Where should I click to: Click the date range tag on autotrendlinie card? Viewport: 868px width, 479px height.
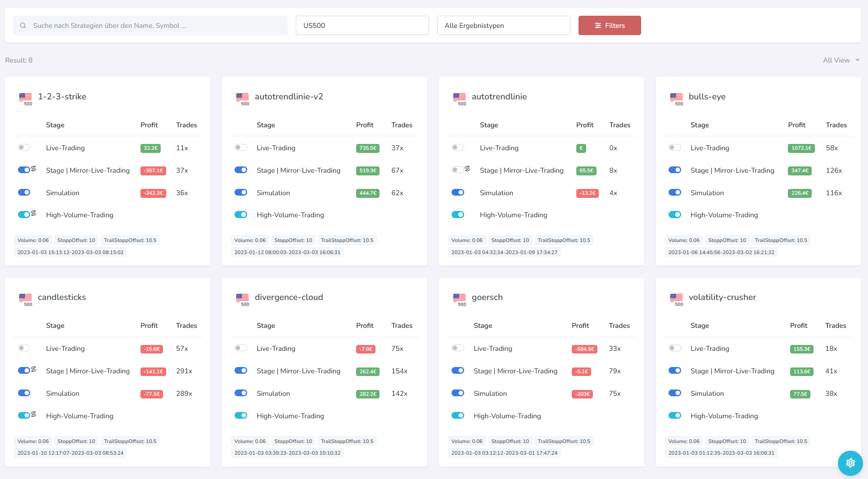504,252
